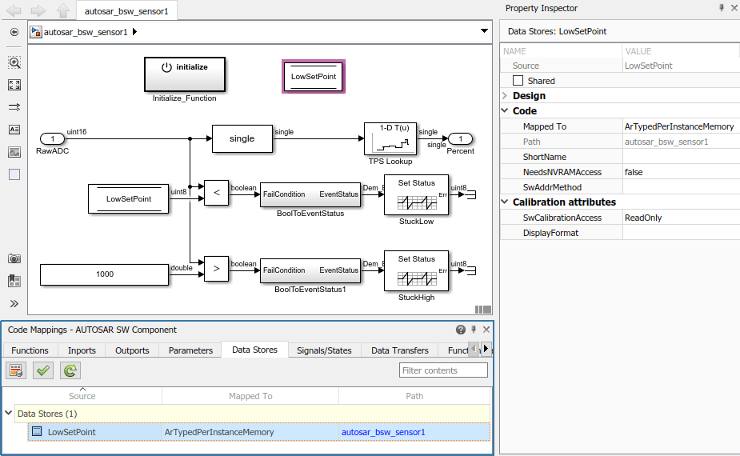Switch to the Parameters tab

point(191,351)
